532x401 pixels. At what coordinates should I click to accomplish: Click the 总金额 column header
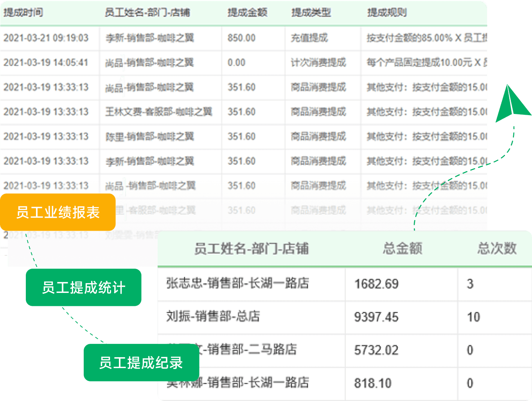(x=403, y=248)
